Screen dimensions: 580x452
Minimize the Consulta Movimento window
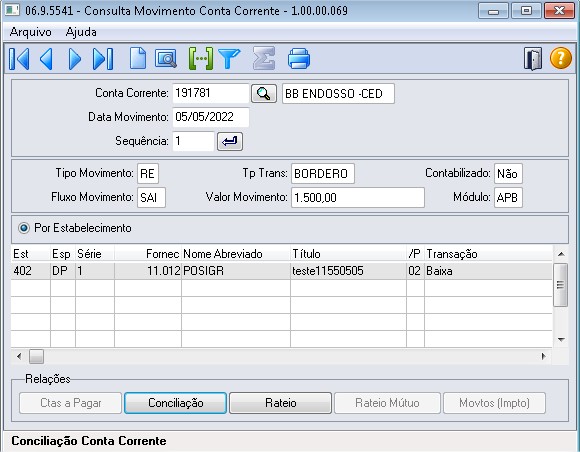(493, 11)
